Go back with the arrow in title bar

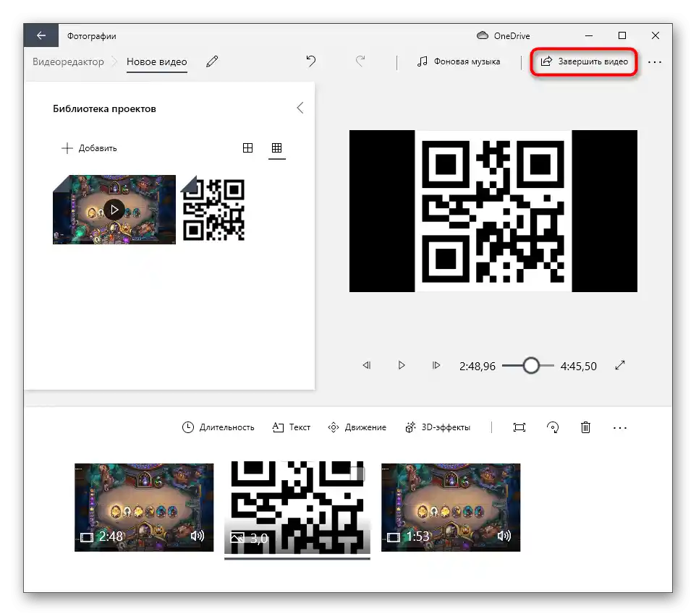pos(41,35)
